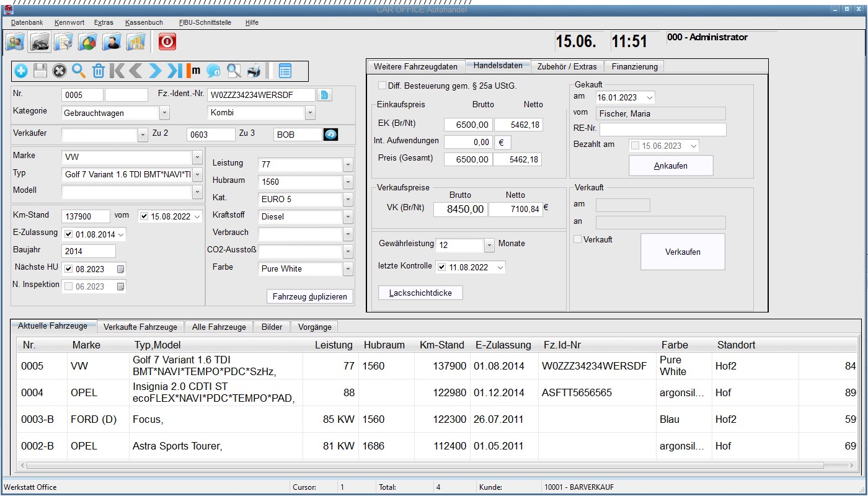Check the Verkauft checkbox
This screenshot has width=868, height=496.
tap(578, 239)
